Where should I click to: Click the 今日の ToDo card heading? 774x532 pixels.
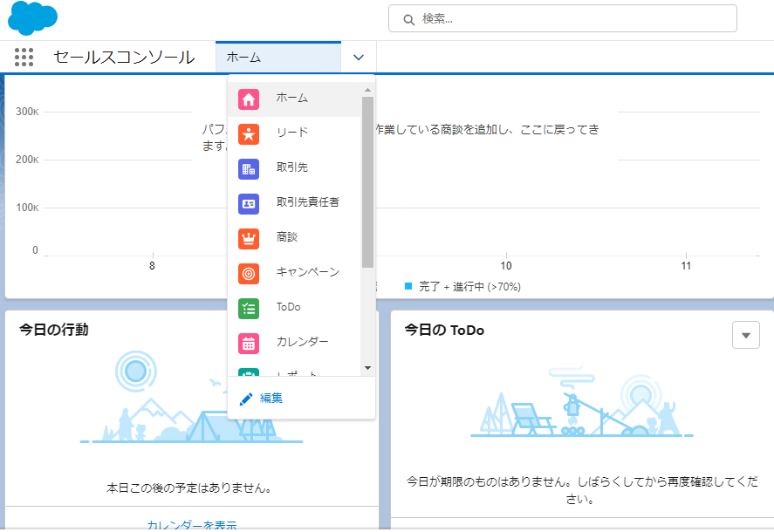[x=444, y=331]
